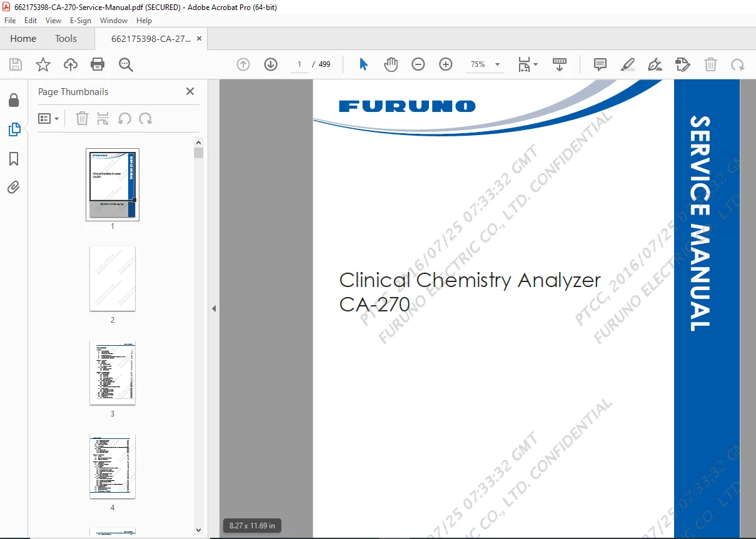Viewport: 756px width, 539px height.
Task: Rotate thumbnail pages clockwise
Action: [146, 118]
